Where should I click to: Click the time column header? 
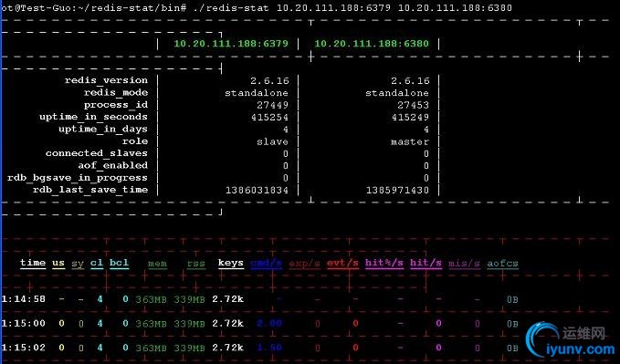click(x=33, y=263)
